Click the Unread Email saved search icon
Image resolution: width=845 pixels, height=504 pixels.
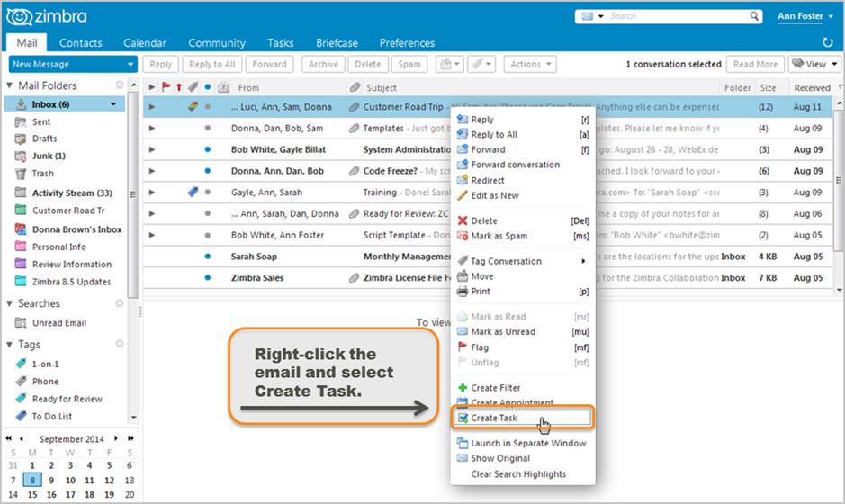(21, 323)
